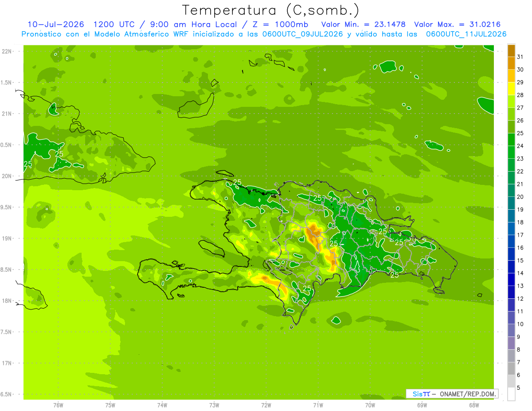Image resolution: width=532 pixels, height=411 pixels.
Task: Click the legend value '31'
Action: click(520, 57)
